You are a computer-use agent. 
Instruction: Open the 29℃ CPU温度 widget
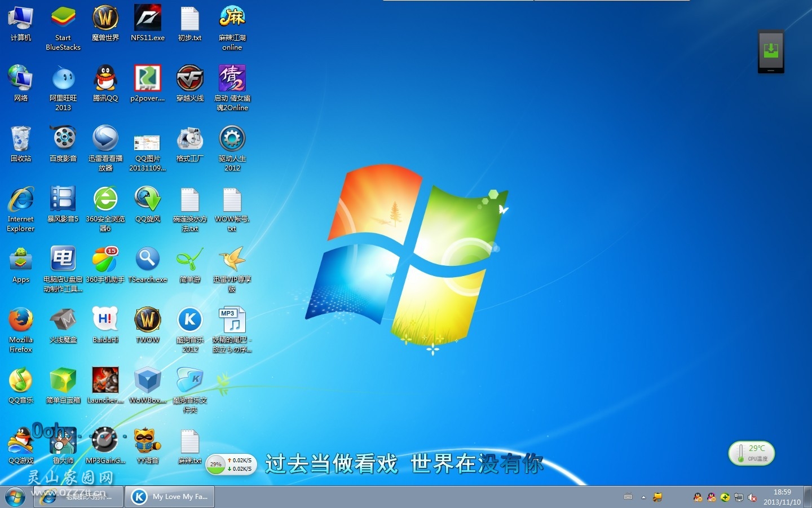pyautogui.click(x=752, y=453)
